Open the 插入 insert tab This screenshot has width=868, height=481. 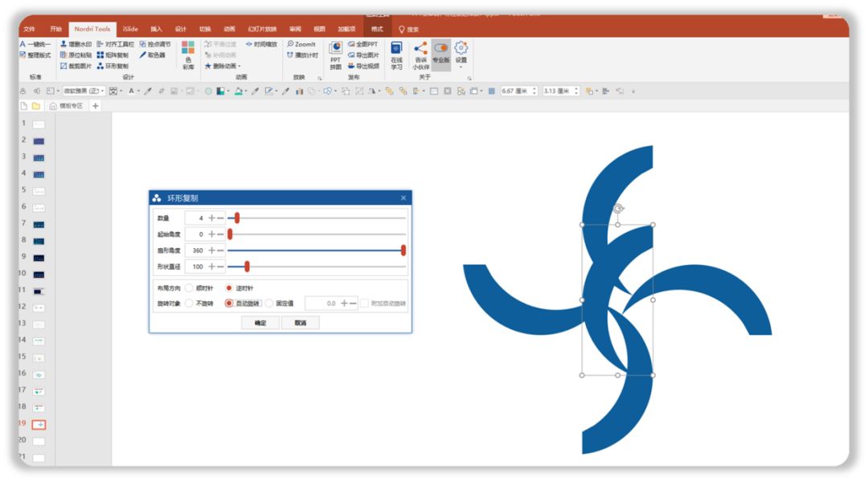click(157, 29)
